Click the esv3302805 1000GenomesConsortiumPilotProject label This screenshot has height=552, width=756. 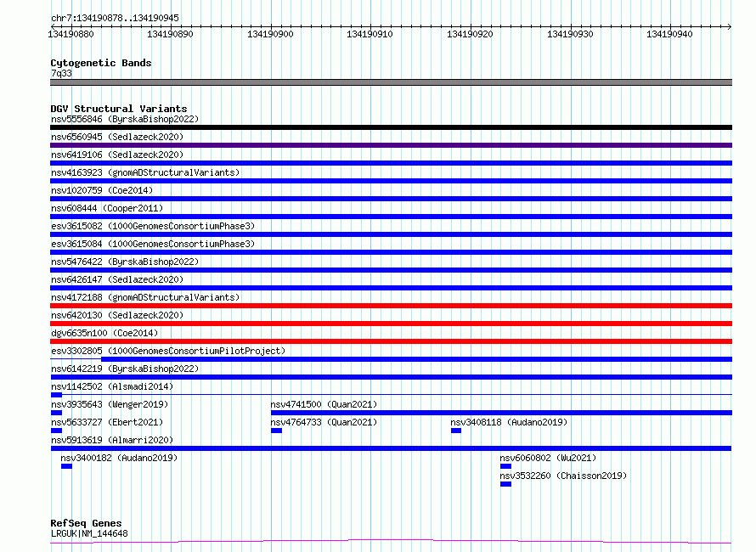tap(168, 351)
